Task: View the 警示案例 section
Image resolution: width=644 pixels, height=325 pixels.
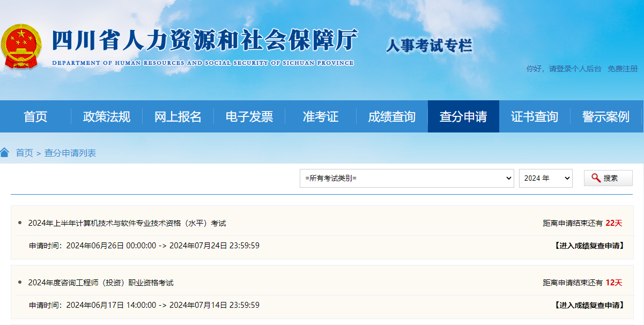Action: [x=606, y=116]
